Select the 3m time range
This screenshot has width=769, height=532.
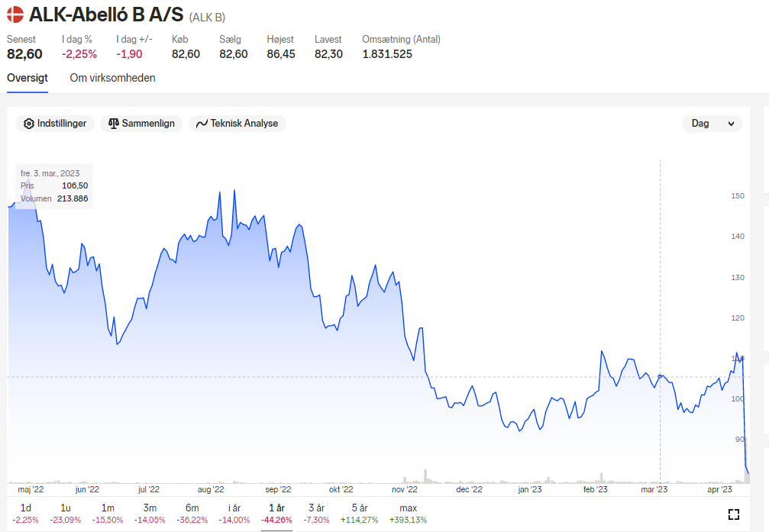tap(150, 514)
